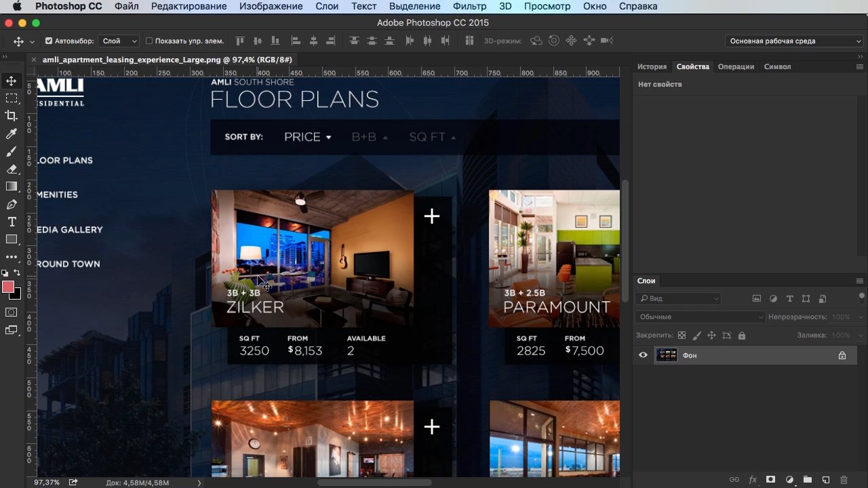868x488 pixels.
Task: Select the Rectangle shape tool
Action: [12, 239]
